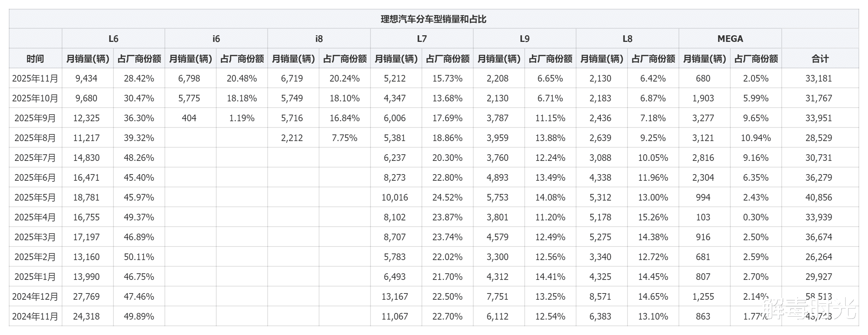Click the L7 sales cell 10,016
868x335 pixels.
click(x=395, y=197)
